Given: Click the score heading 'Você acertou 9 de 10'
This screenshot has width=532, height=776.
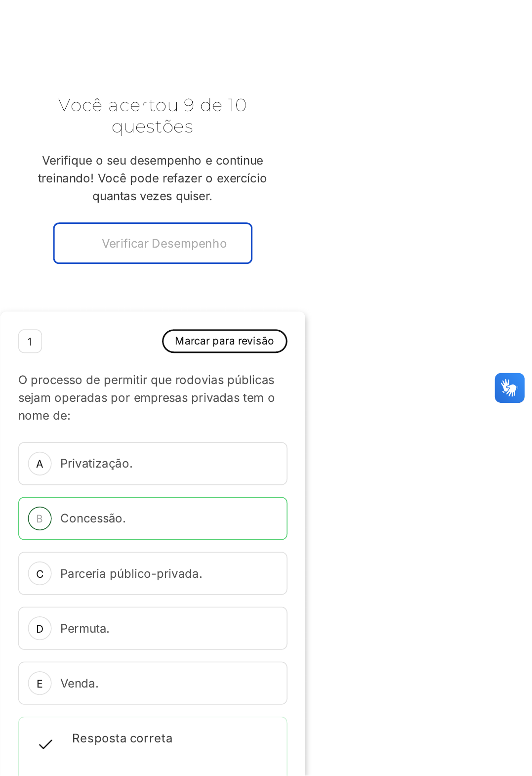Looking at the screenshot, I should coord(152,105).
